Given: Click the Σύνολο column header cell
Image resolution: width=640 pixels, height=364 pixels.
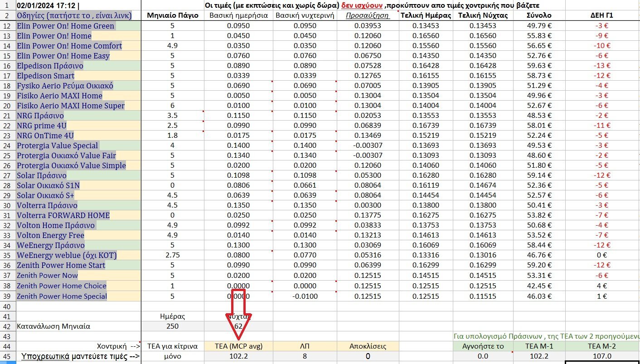Looking at the screenshot, I should point(539,15).
